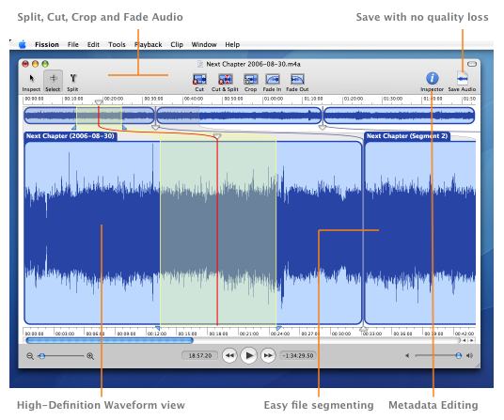
Task: Select the Next Chapter (Segment 2) clip label
Action: click(x=407, y=136)
